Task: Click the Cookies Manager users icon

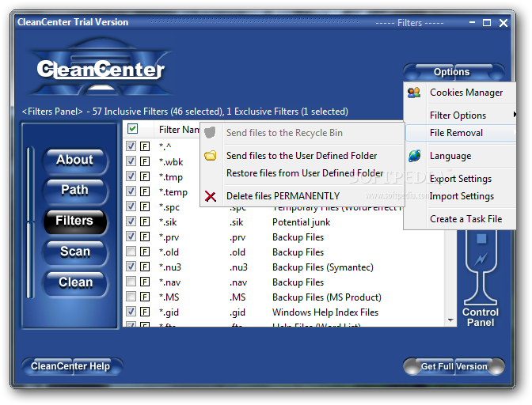Action: click(x=414, y=93)
